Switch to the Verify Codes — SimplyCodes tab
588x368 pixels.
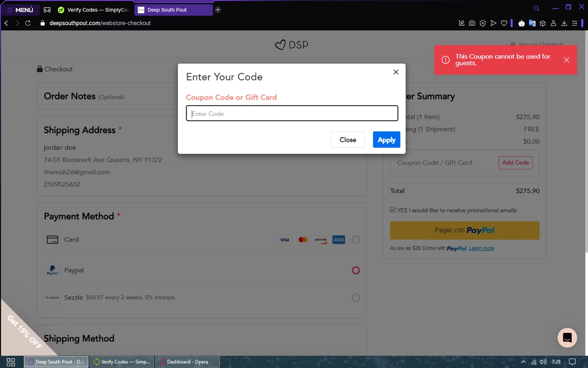[x=93, y=10]
